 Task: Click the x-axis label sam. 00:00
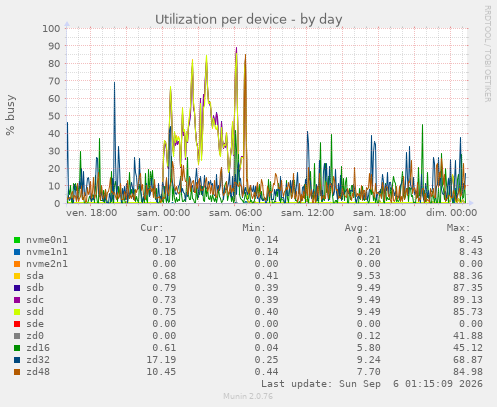(x=163, y=213)
